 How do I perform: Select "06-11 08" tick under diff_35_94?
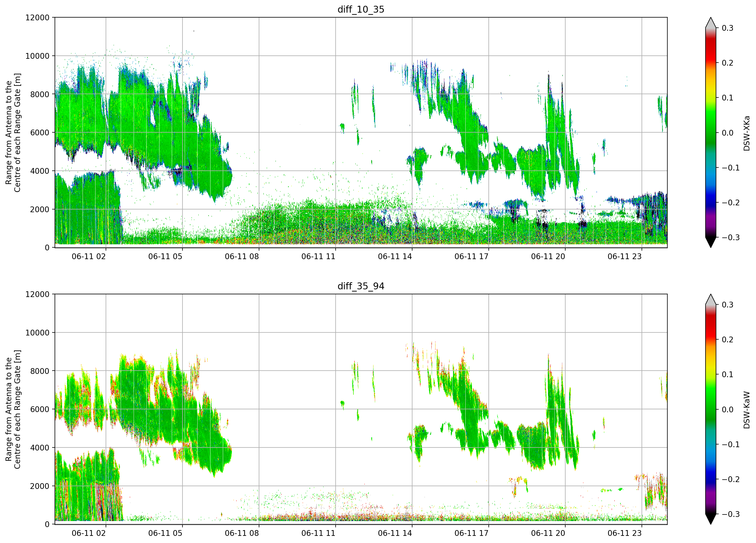click(x=242, y=533)
